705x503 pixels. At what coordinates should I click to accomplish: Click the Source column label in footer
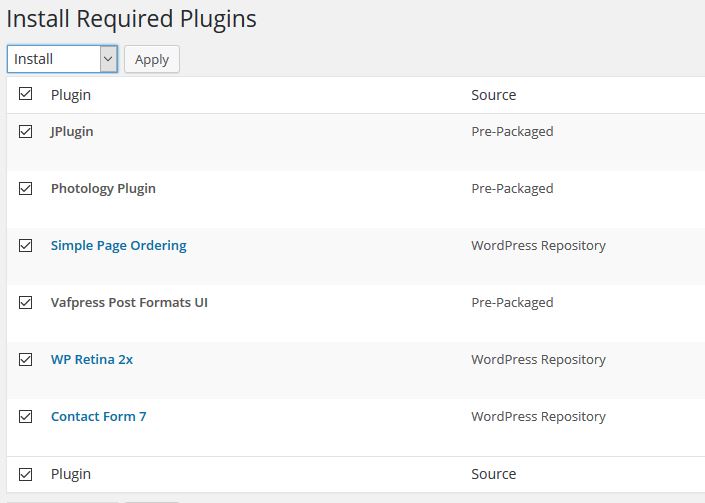(x=493, y=474)
